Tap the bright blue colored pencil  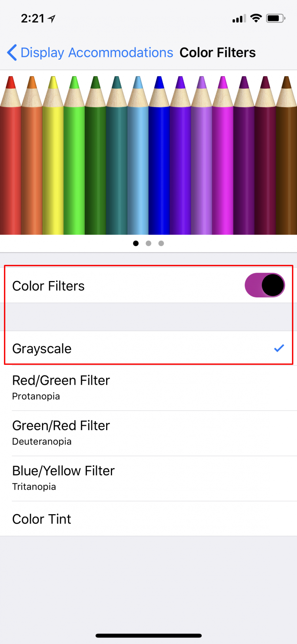(x=159, y=155)
